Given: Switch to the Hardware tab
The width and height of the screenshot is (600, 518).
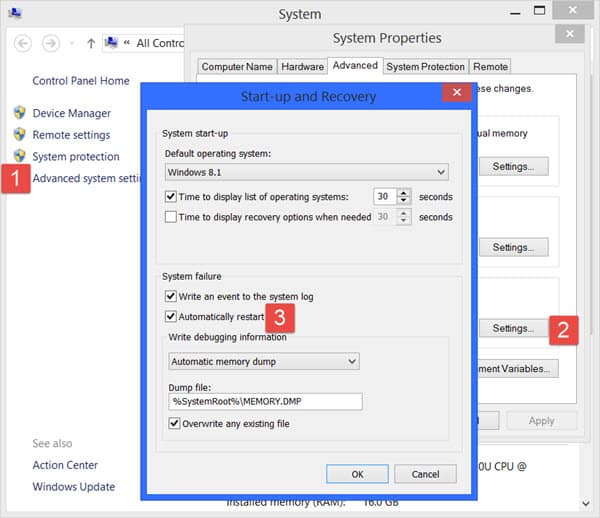Looking at the screenshot, I should [x=303, y=67].
